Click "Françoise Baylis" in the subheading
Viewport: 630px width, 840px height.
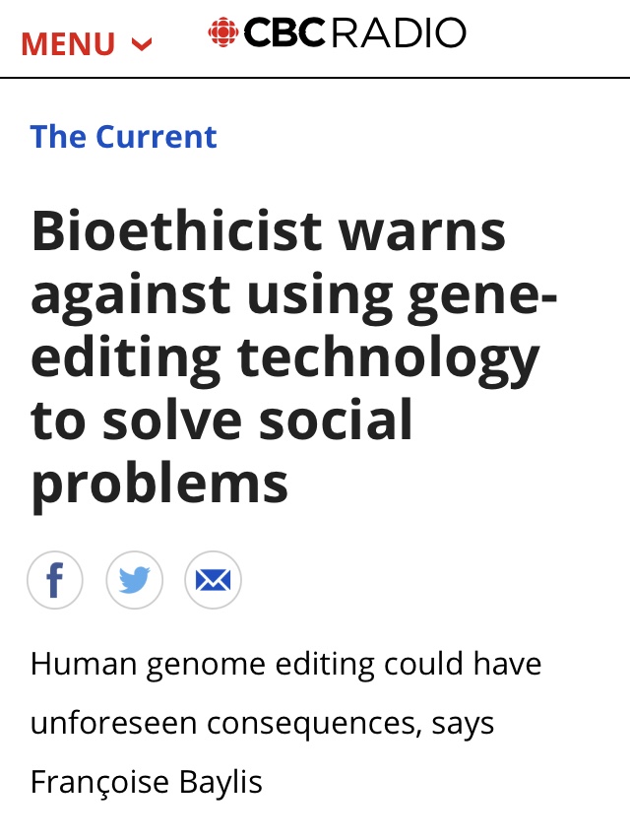[147, 782]
